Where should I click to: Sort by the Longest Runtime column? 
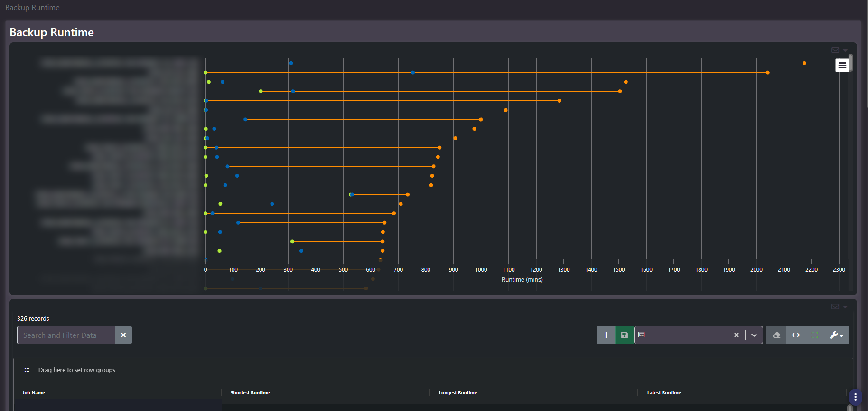(458, 393)
